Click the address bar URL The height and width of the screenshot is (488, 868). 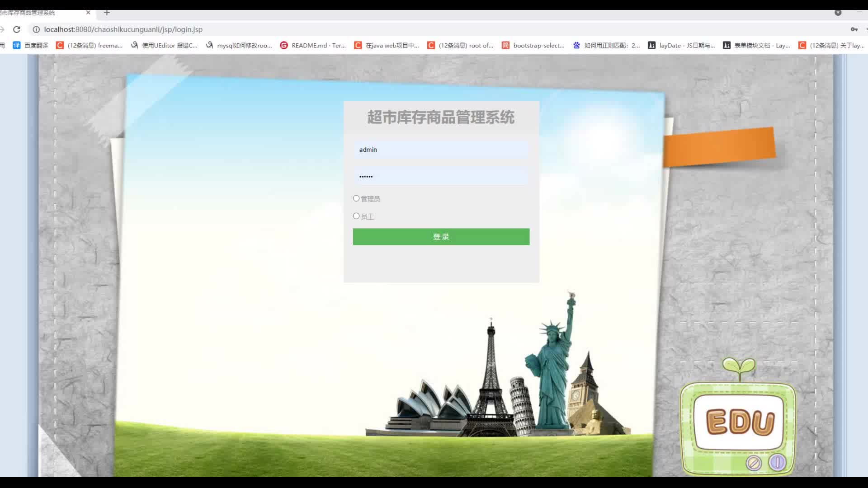point(123,29)
